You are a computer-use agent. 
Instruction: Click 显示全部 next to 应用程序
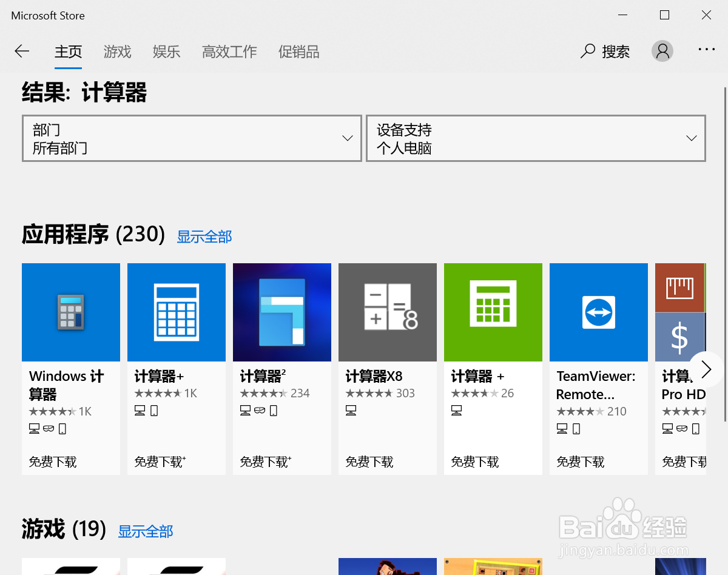pyautogui.click(x=204, y=237)
